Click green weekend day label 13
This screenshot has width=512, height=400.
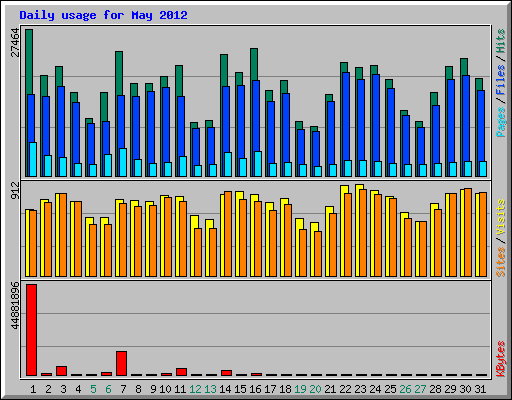(x=210, y=389)
